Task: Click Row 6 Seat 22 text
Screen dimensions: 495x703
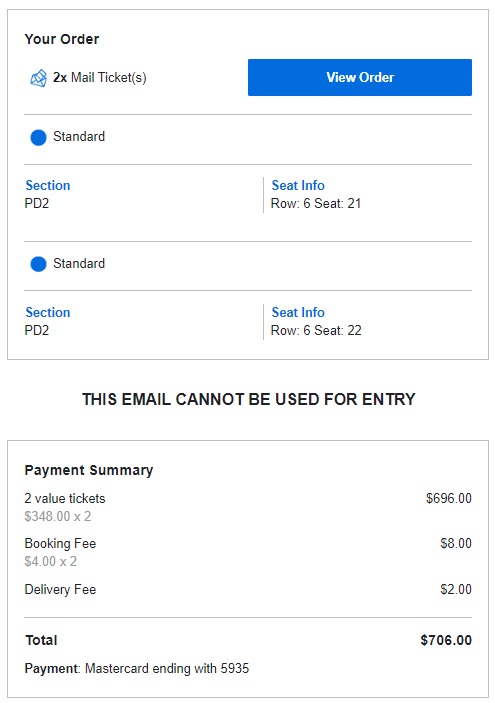Action: tap(316, 330)
